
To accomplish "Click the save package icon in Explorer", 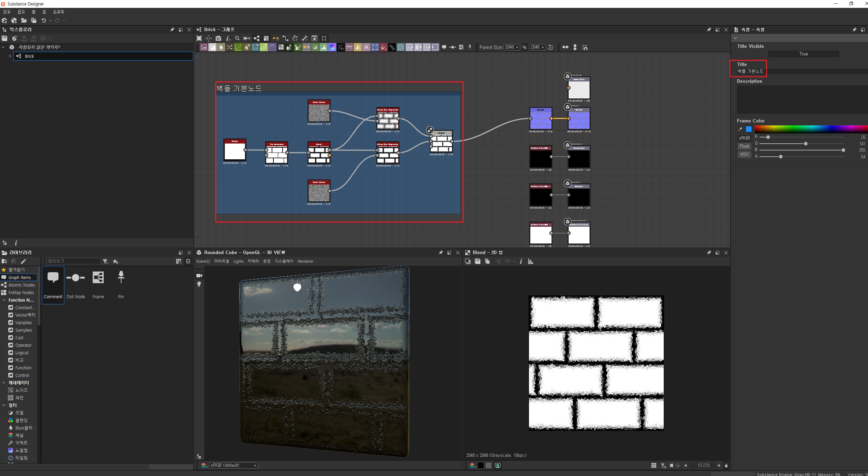I will coord(4,38).
